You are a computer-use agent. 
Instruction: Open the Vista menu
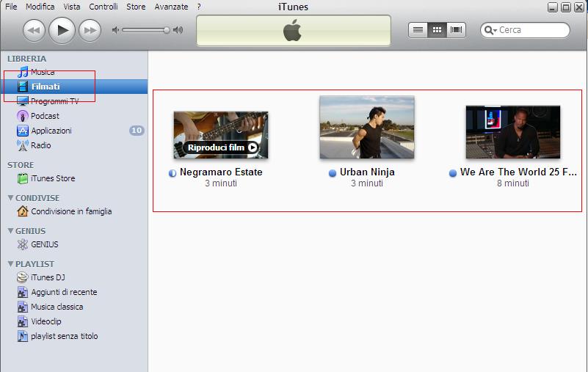pyautogui.click(x=72, y=7)
